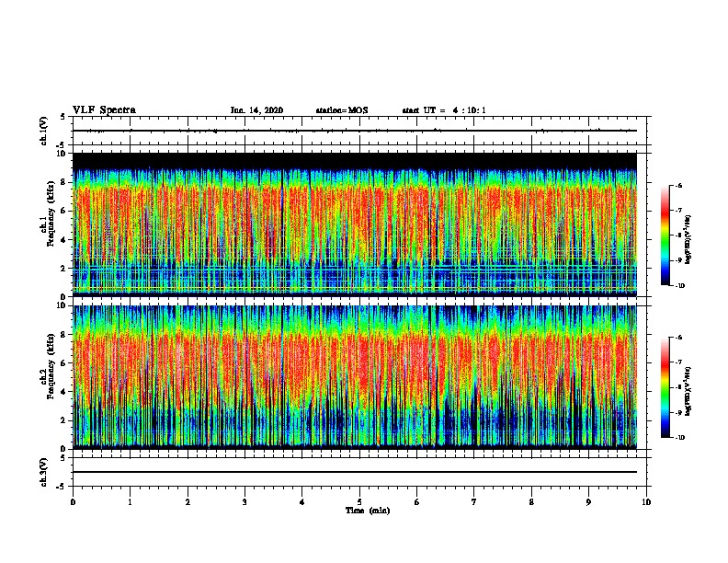
Task: Click time axis tick label "5"
Action: 359,502
